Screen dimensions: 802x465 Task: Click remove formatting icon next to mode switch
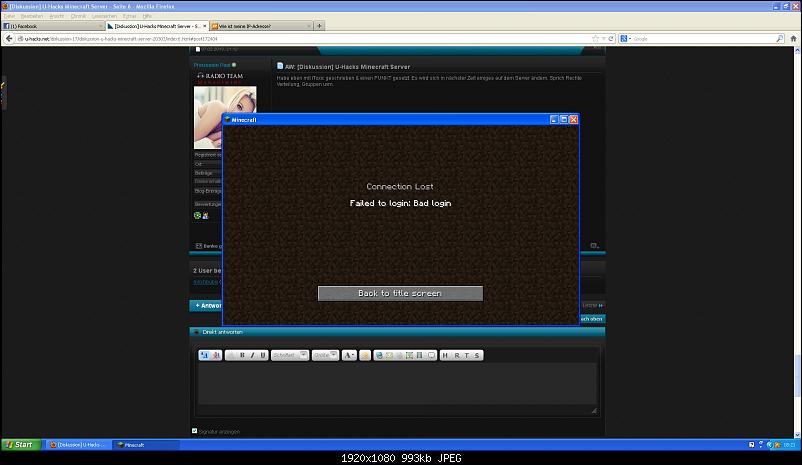(x=216, y=355)
